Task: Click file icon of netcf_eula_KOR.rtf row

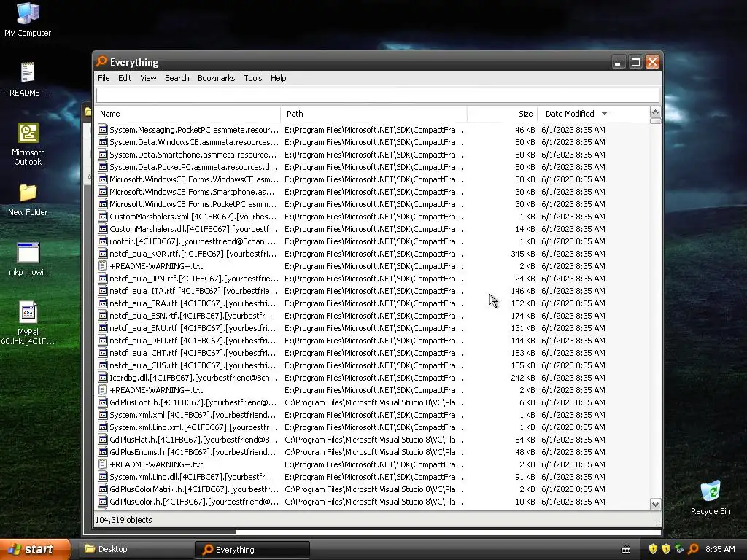Action: [x=102, y=253]
